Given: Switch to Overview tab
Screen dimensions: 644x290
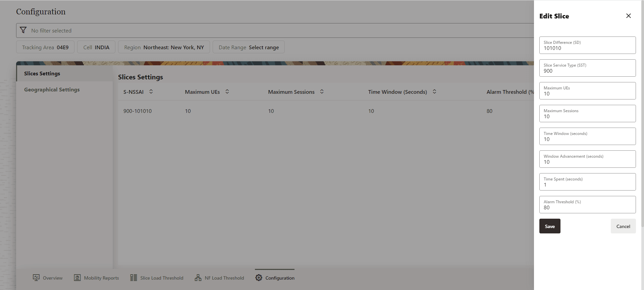Looking at the screenshot, I should pos(48,278).
